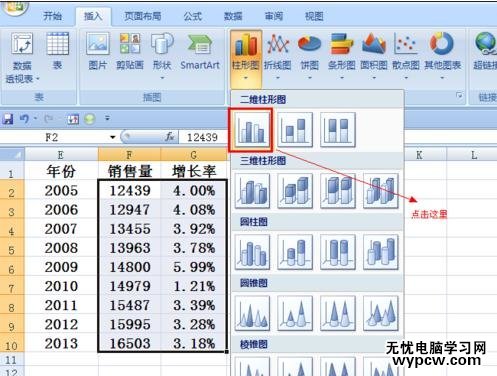Choose the 100% stacked cylinder chart

(x=338, y=252)
